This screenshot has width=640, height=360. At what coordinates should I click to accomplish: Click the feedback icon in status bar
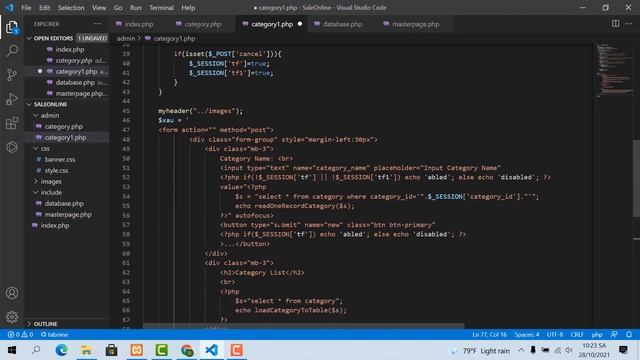(614, 334)
